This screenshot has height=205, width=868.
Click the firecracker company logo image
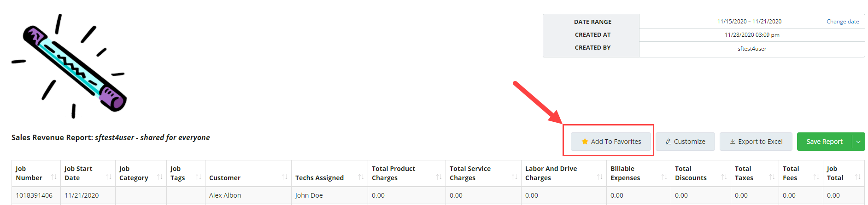(69, 66)
